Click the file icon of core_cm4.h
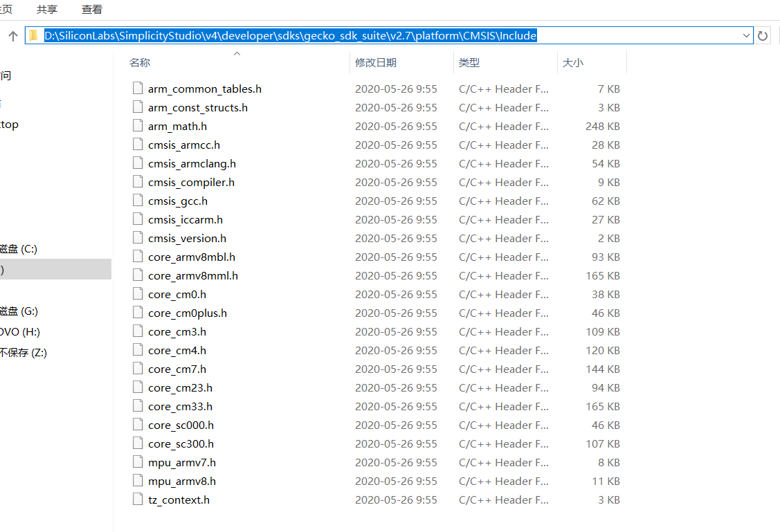 click(x=138, y=350)
